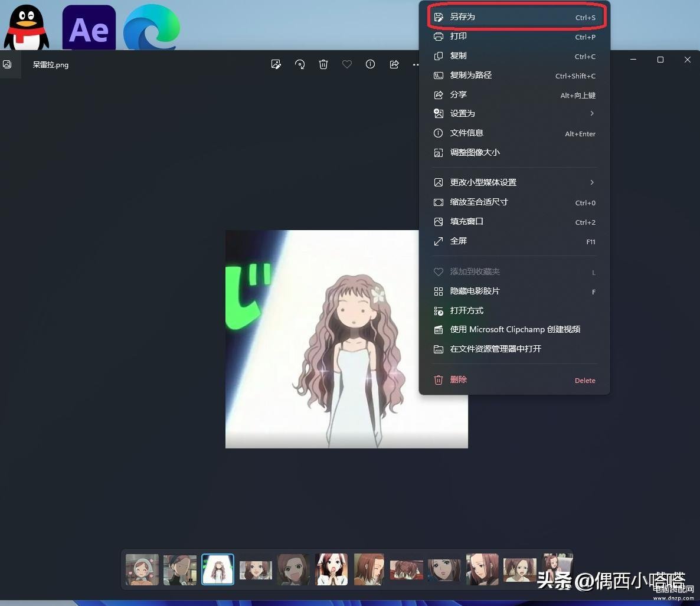The width and height of the screenshot is (700, 606).
Task: Choose 另存为 in the context menu
Action: tap(514, 17)
